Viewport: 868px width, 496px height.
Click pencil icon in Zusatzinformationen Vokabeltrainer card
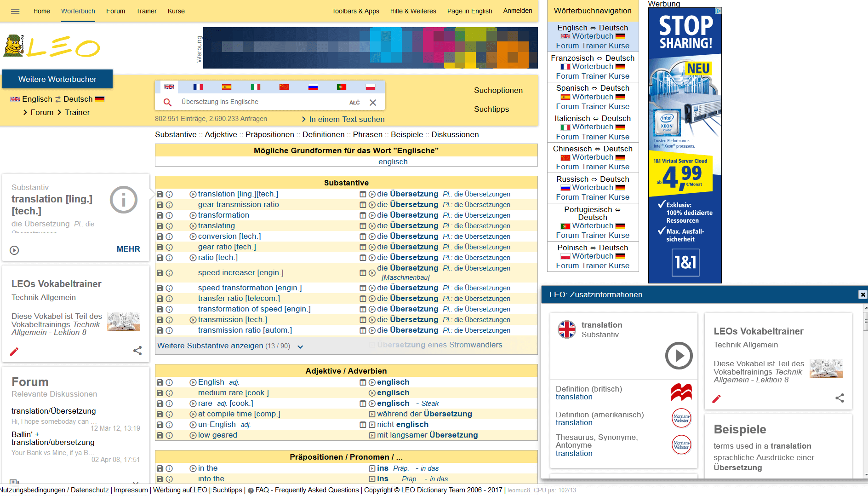coord(716,399)
